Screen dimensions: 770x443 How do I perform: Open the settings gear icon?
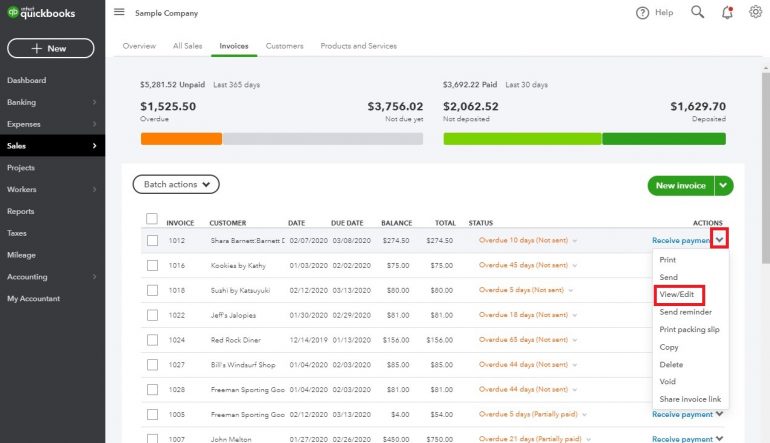pyautogui.click(x=755, y=12)
